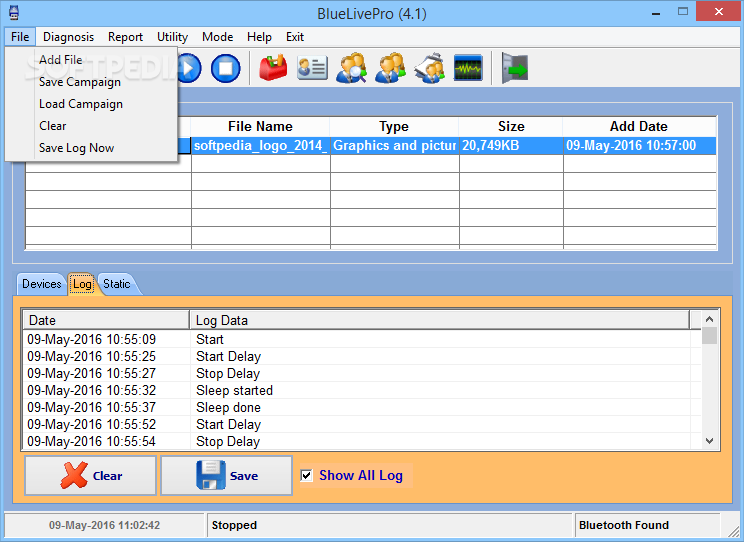Click the users group icon
This screenshot has height=542, width=744.
tap(391, 68)
